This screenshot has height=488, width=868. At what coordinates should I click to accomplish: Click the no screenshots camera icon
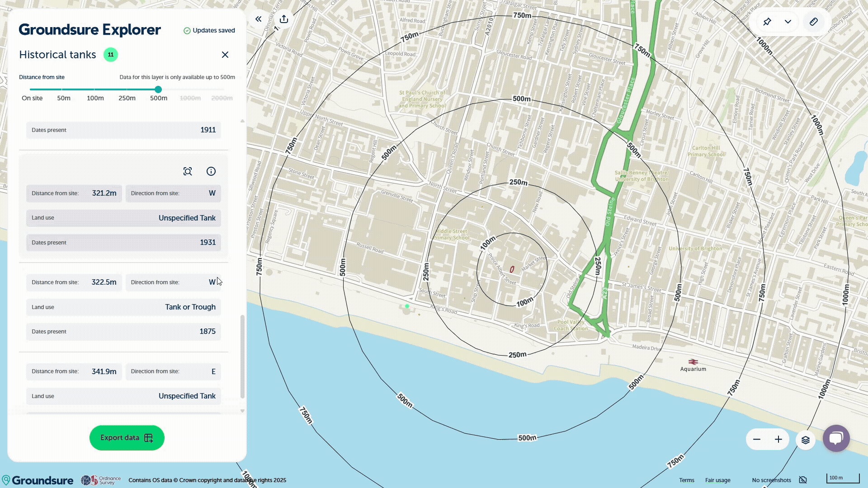coord(803,480)
